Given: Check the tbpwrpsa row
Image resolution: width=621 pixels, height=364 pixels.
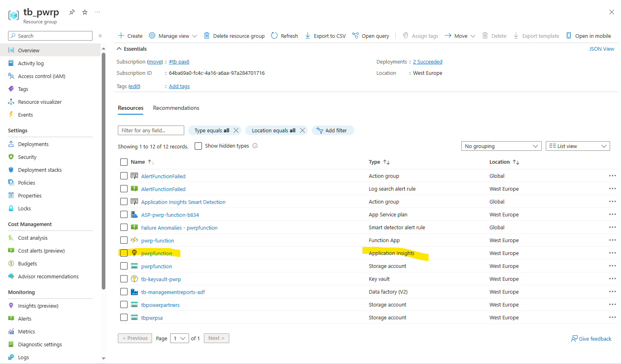Looking at the screenshot, I should 124,317.
